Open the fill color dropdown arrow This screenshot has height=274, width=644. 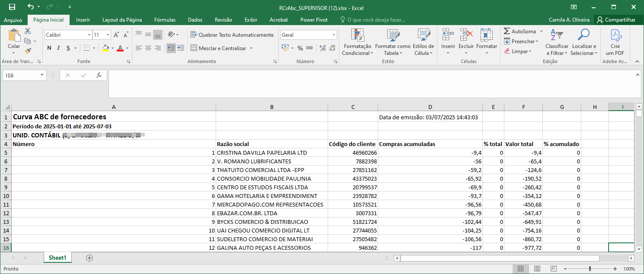tap(112, 48)
